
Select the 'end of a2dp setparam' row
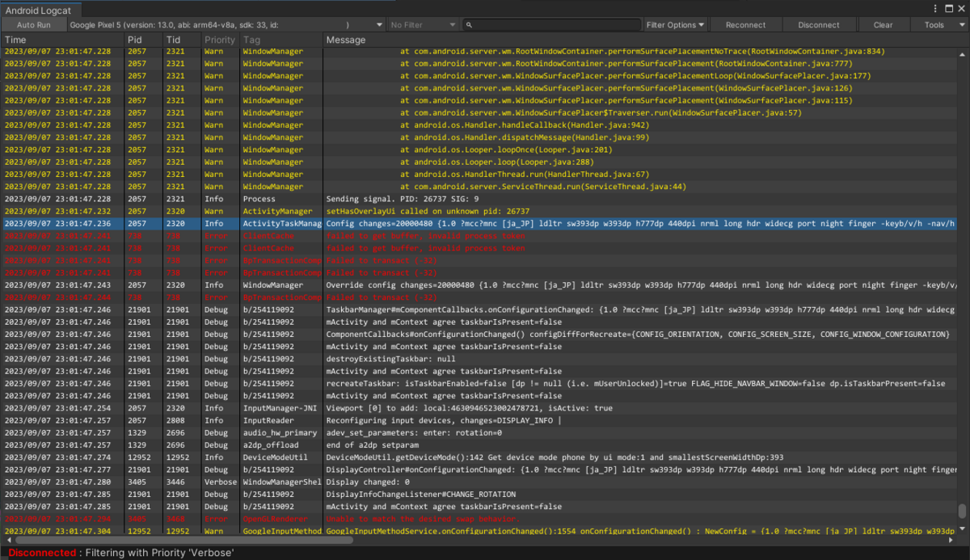(479, 445)
